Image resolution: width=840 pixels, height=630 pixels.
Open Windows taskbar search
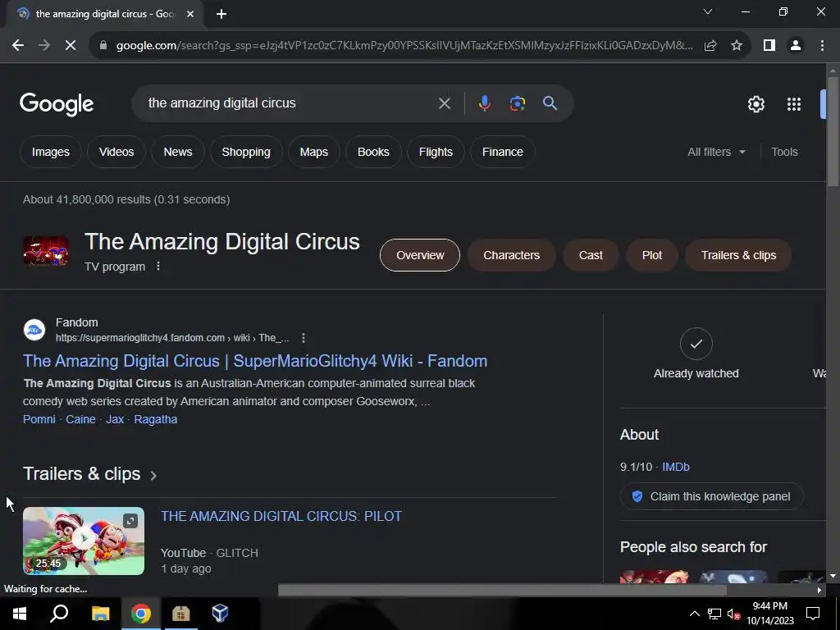[x=59, y=614]
